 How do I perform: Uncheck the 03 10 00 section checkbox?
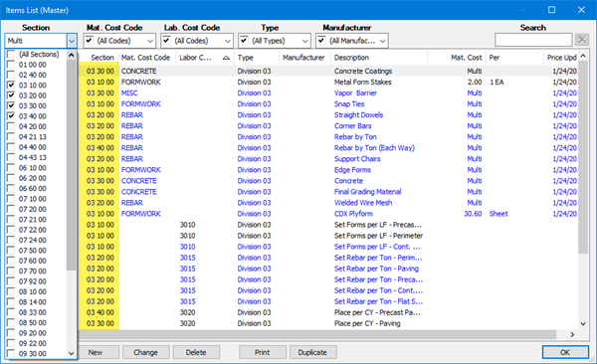click(x=11, y=85)
